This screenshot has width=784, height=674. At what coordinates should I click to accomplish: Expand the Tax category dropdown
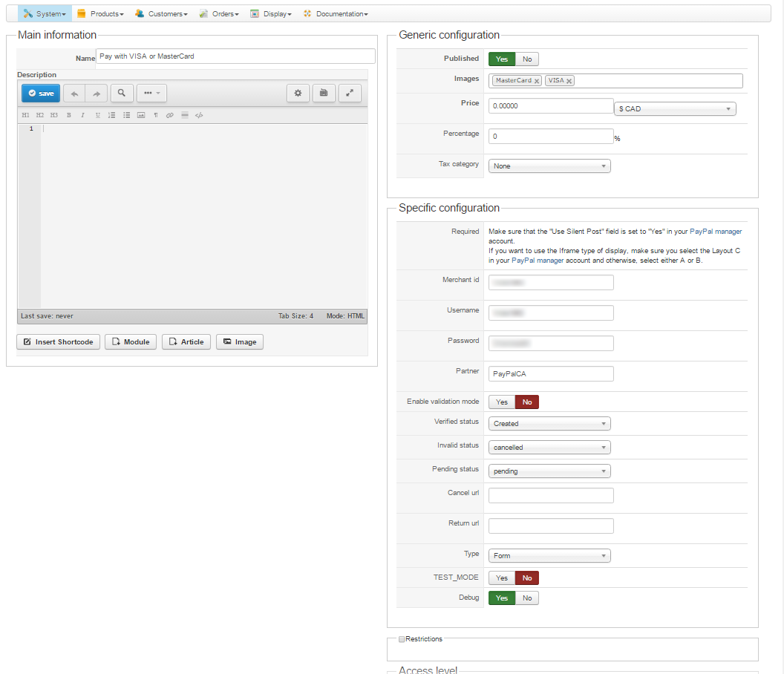pyautogui.click(x=549, y=166)
